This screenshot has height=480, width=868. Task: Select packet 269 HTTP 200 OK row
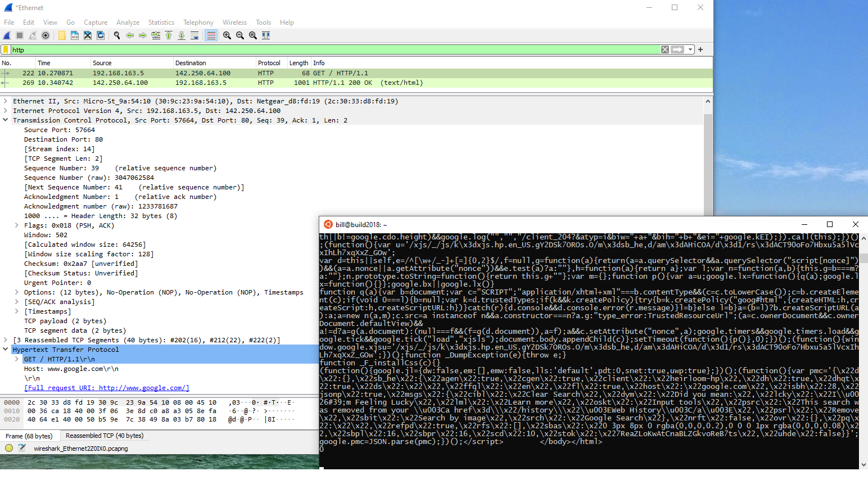coord(356,83)
